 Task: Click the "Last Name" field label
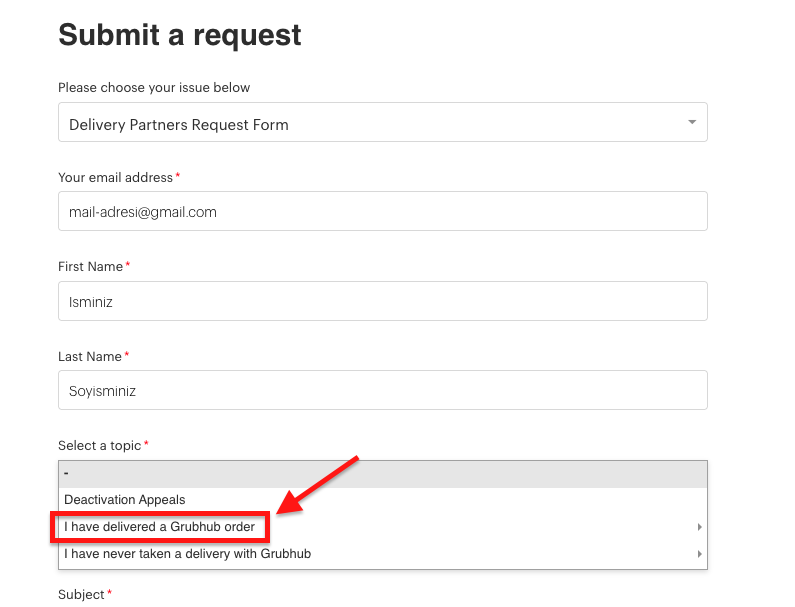[x=90, y=356]
